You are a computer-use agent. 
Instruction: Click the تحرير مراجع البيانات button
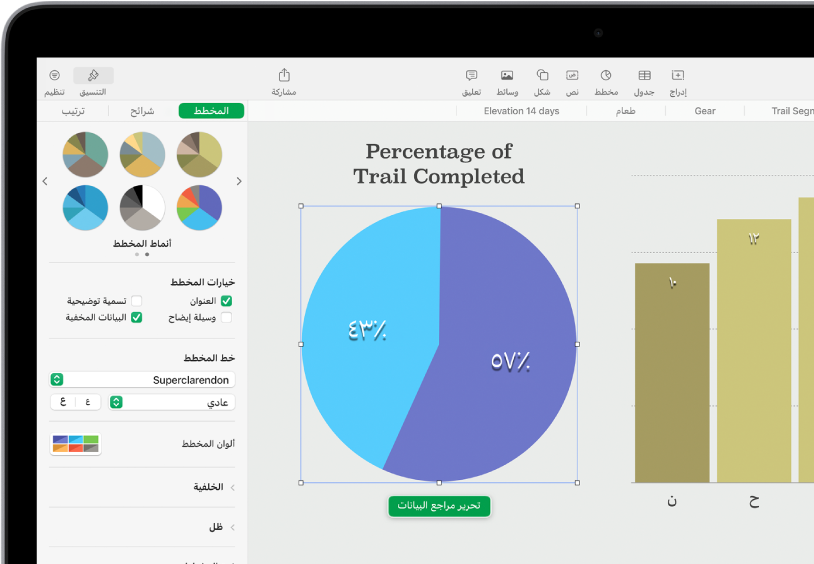coord(439,506)
